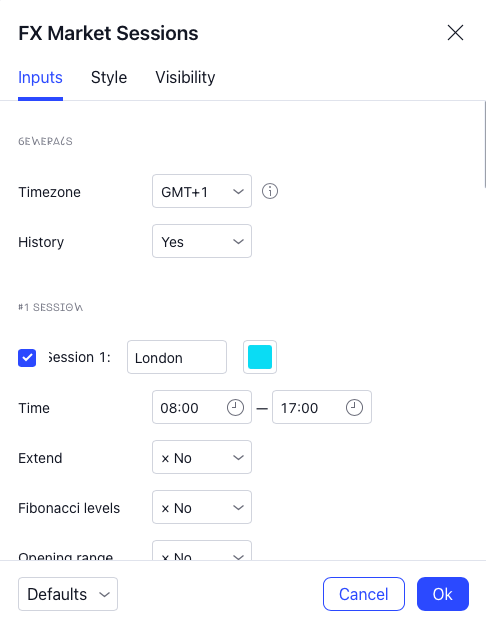Click the Cancel button
The width and height of the screenshot is (486, 624).
(364, 594)
